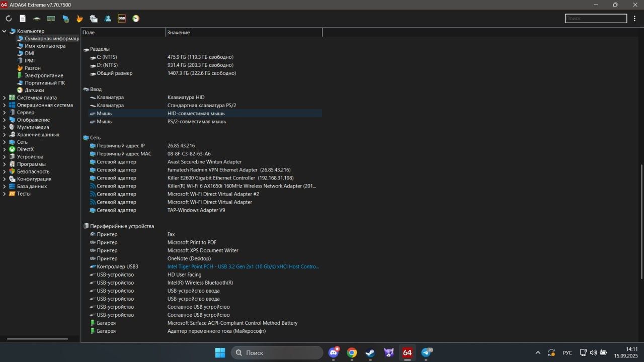This screenshot has width=644, height=362.
Task: Select Портативный ПК tree item
Action: pos(45,83)
